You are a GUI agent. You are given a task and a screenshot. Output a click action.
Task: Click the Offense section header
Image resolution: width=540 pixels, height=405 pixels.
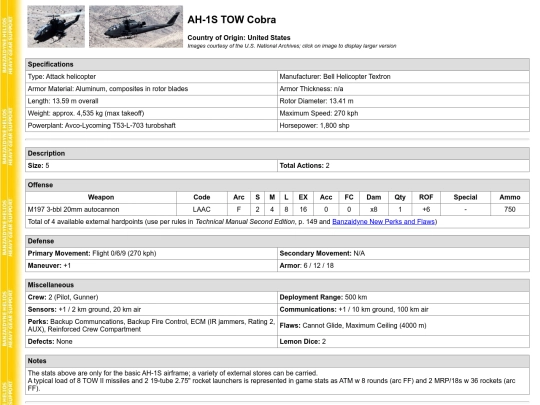pos(277,185)
